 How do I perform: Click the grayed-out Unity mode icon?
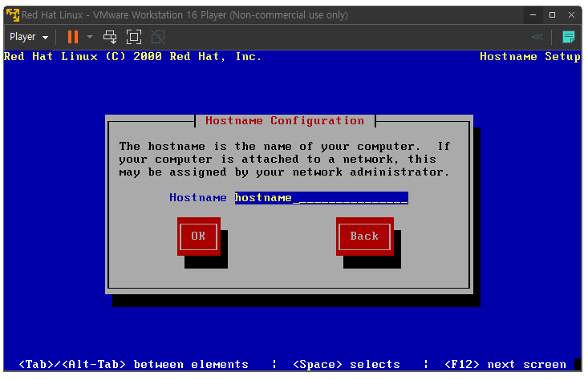158,37
